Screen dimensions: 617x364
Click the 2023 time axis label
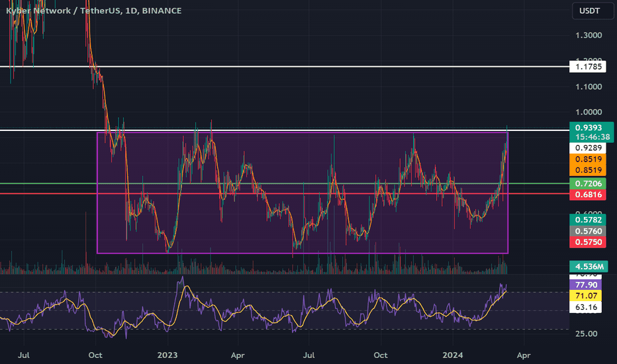(167, 355)
